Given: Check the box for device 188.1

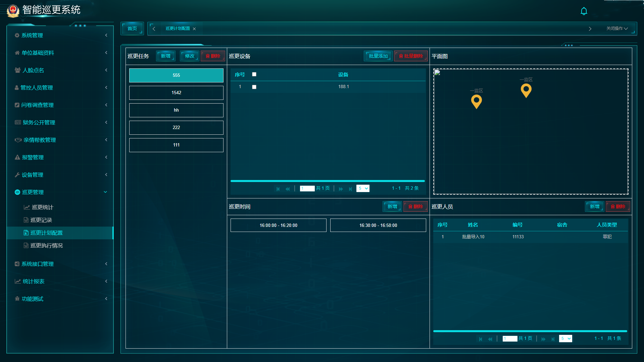Looking at the screenshot, I should pyautogui.click(x=254, y=87).
